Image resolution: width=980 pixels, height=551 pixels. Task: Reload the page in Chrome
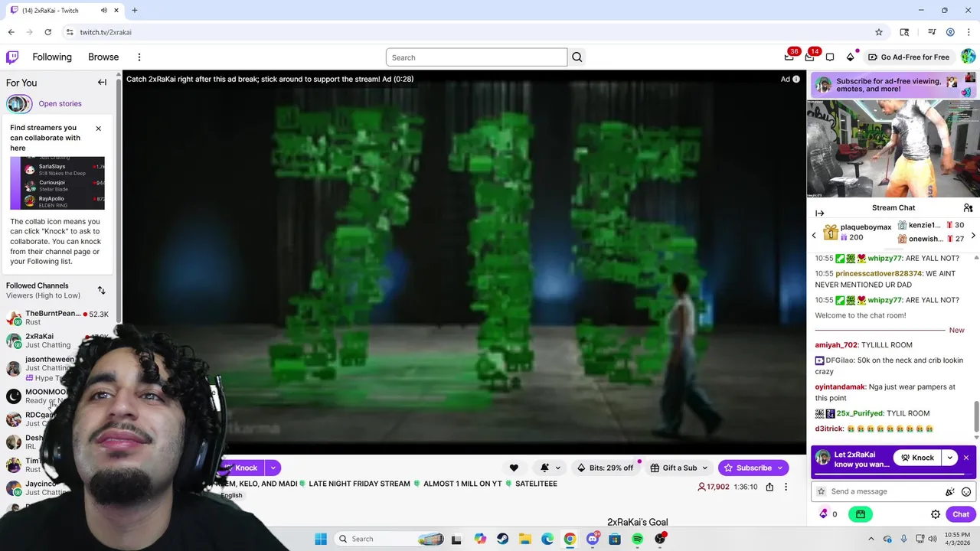(x=47, y=32)
